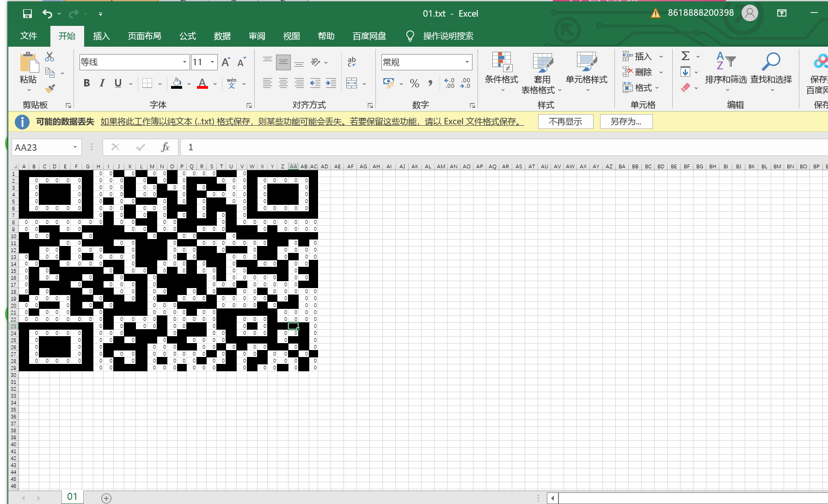Switch to the 公式 tab

click(x=188, y=36)
